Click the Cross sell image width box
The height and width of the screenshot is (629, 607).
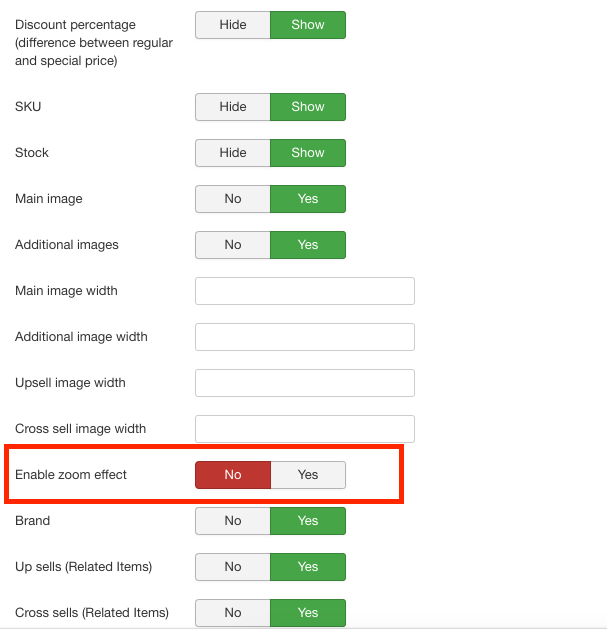(305, 429)
